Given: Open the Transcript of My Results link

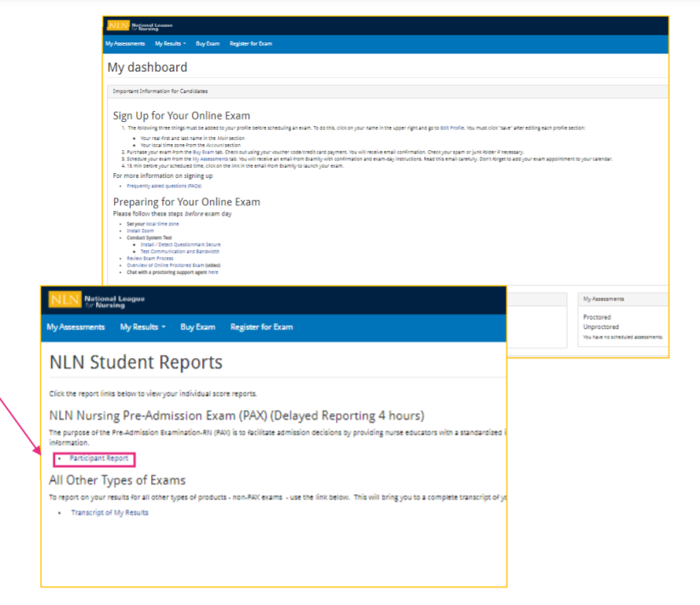Looking at the screenshot, I should 109,513.
